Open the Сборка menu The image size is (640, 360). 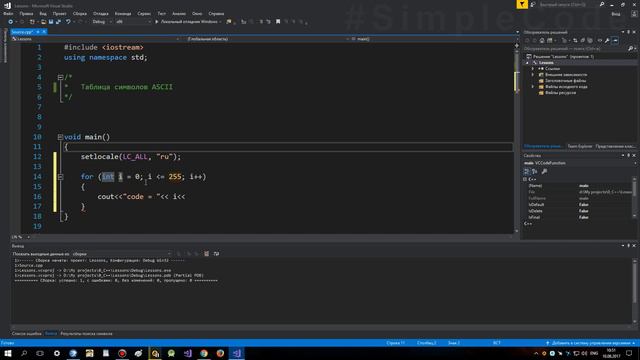click(x=80, y=13)
